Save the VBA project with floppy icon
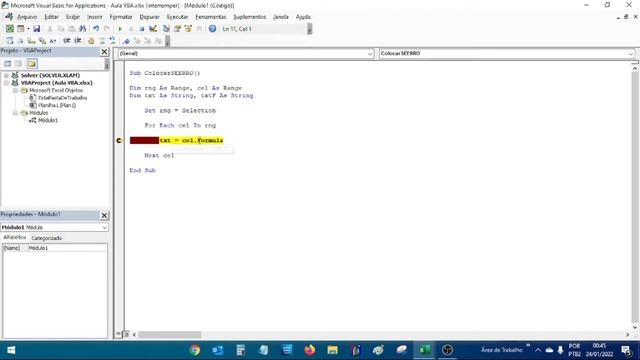 (x=37, y=29)
